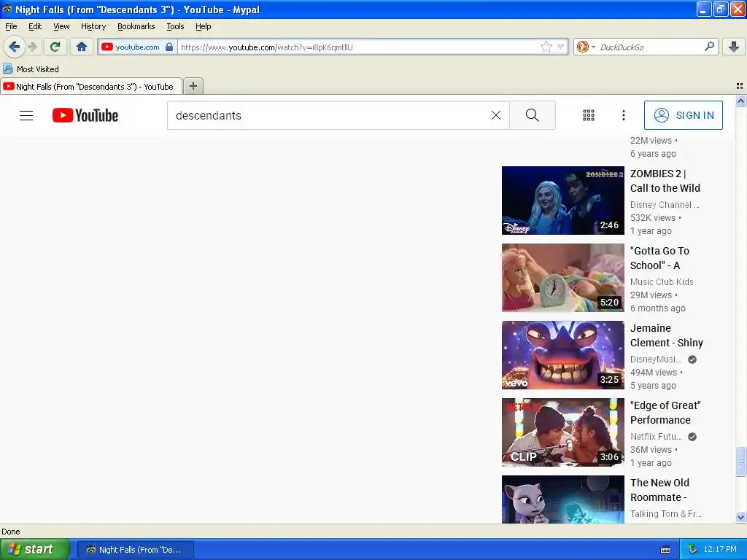Screen dimensions: 747x560
Task: Select the Night Falls YouTube tab
Action: tap(91, 86)
